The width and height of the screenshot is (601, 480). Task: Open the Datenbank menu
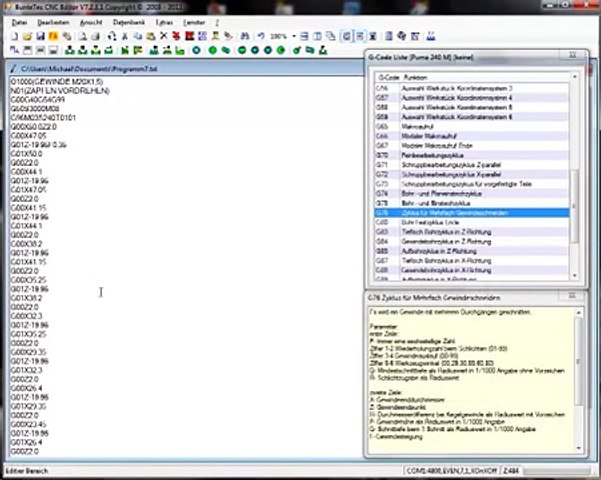(x=129, y=23)
